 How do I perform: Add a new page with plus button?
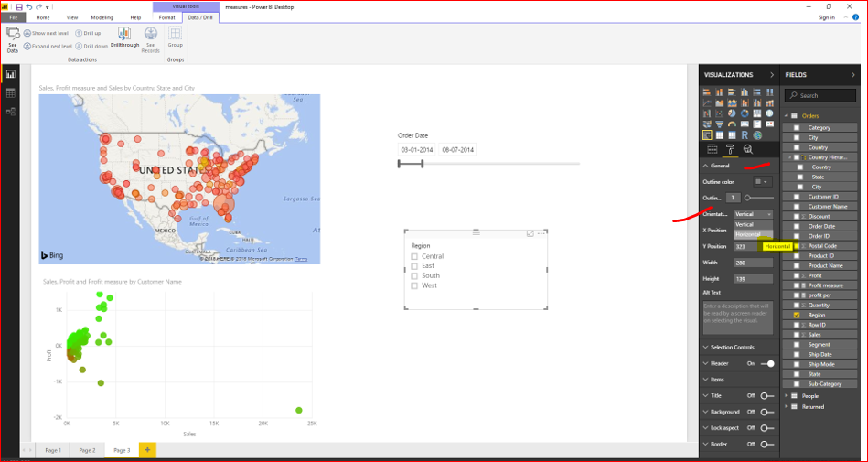tap(147, 450)
